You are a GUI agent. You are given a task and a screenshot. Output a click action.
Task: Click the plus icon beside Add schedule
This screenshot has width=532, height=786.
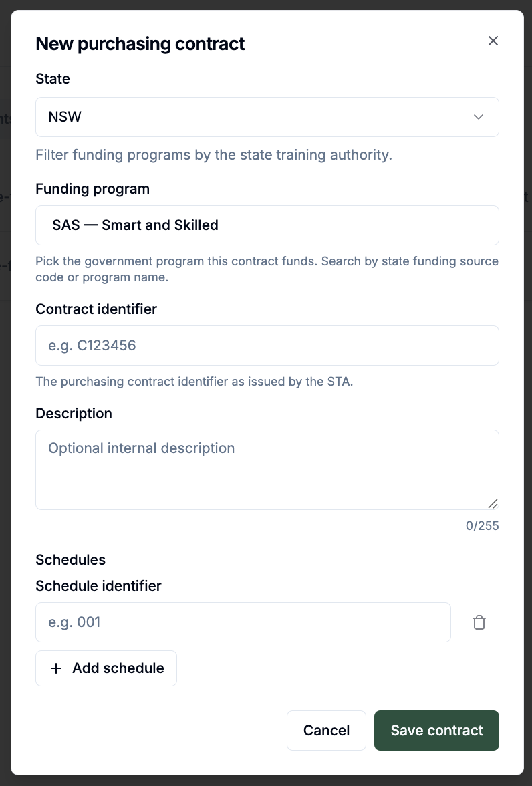point(56,668)
